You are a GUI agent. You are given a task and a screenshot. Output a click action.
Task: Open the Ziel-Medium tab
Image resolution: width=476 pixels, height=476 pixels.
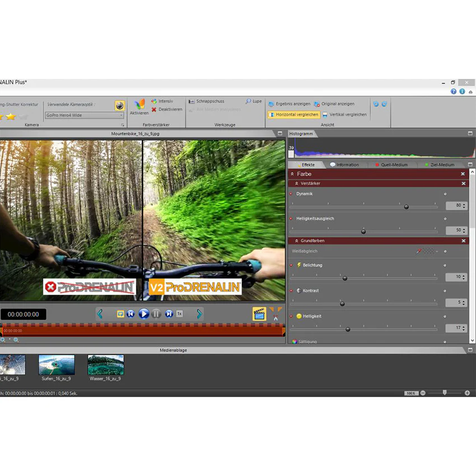tap(440, 165)
